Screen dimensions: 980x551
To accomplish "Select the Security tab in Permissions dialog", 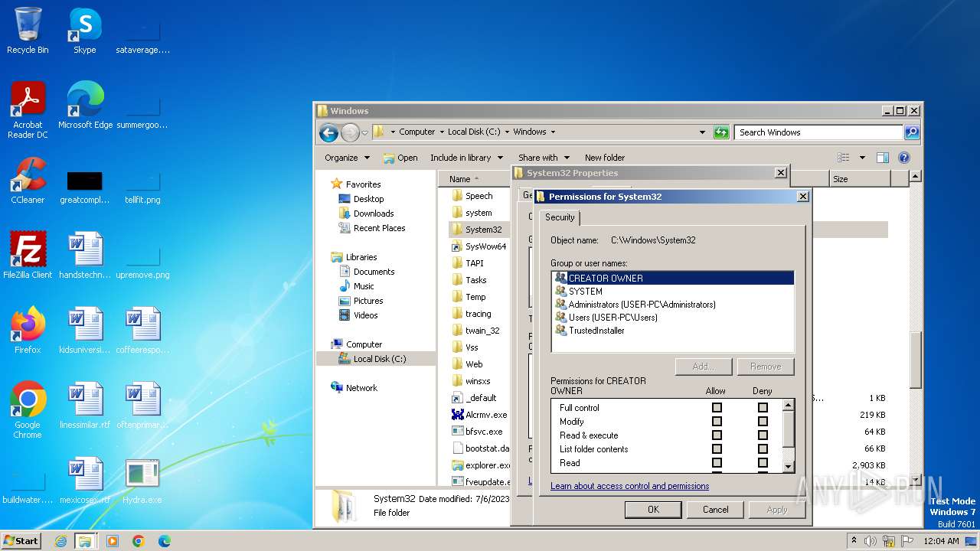I will tap(560, 217).
